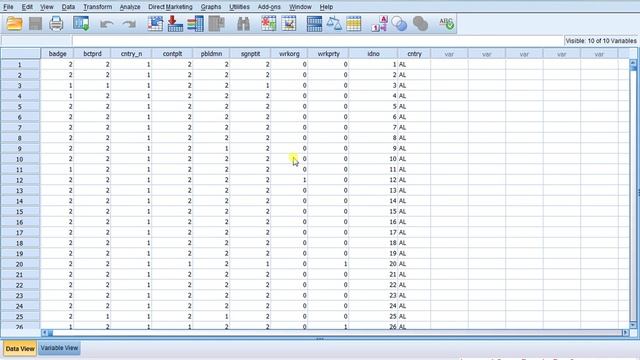Screen dimensions: 640x360
Task: Select row header 1
Action: [20, 64]
